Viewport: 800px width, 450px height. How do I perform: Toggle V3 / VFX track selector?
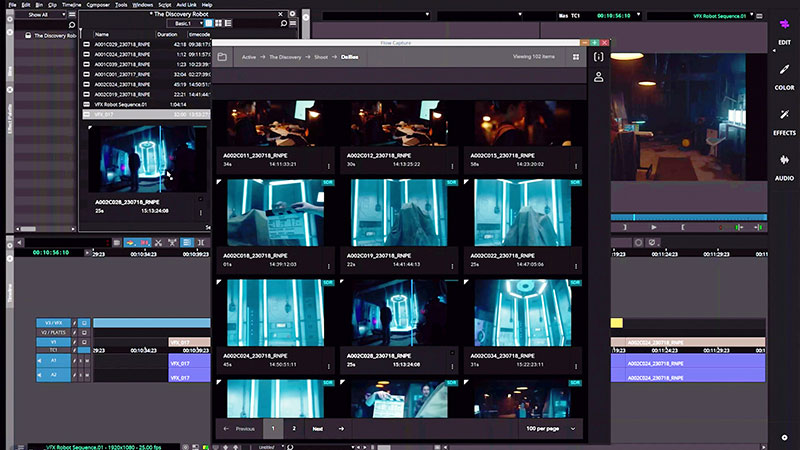click(54, 322)
